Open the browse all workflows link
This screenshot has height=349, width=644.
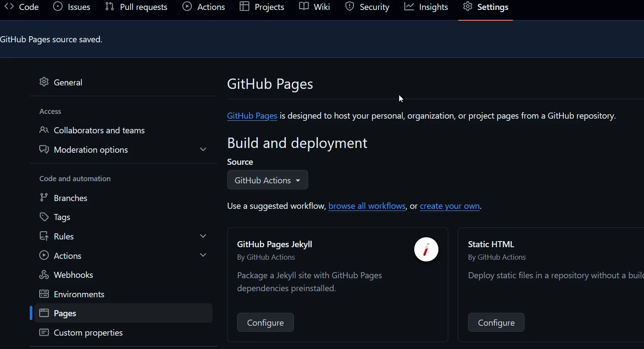[x=366, y=206]
